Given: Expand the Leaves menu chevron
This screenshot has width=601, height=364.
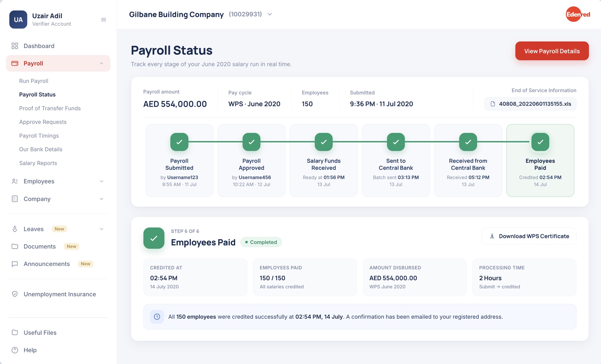Looking at the screenshot, I should (x=101, y=229).
